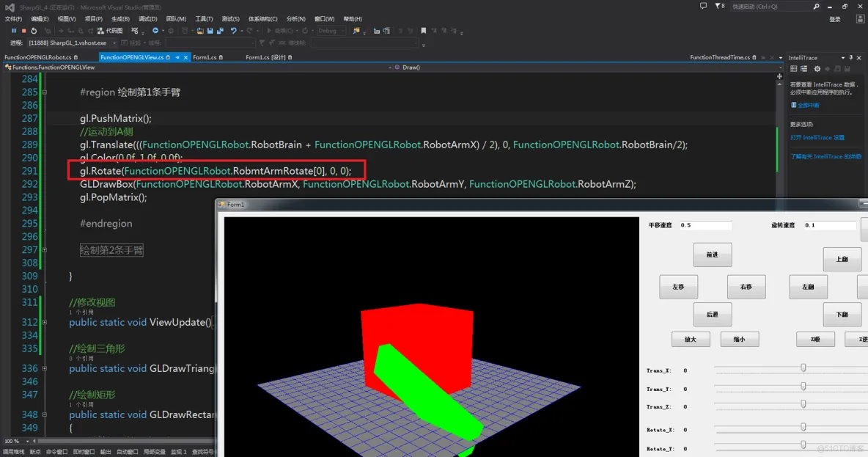Click the 缩小 button in Form1
This screenshot has width=868, height=457.
pos(739,339)
